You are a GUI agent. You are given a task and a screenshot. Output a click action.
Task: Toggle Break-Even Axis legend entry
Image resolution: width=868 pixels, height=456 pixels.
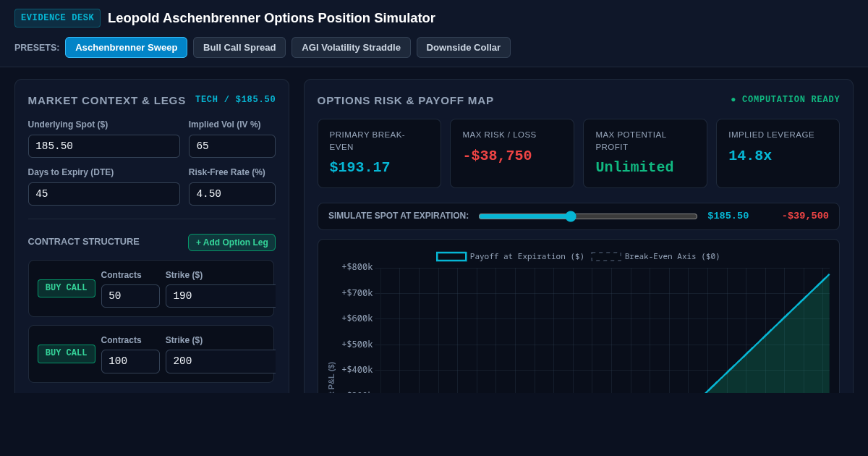point(655,256)
